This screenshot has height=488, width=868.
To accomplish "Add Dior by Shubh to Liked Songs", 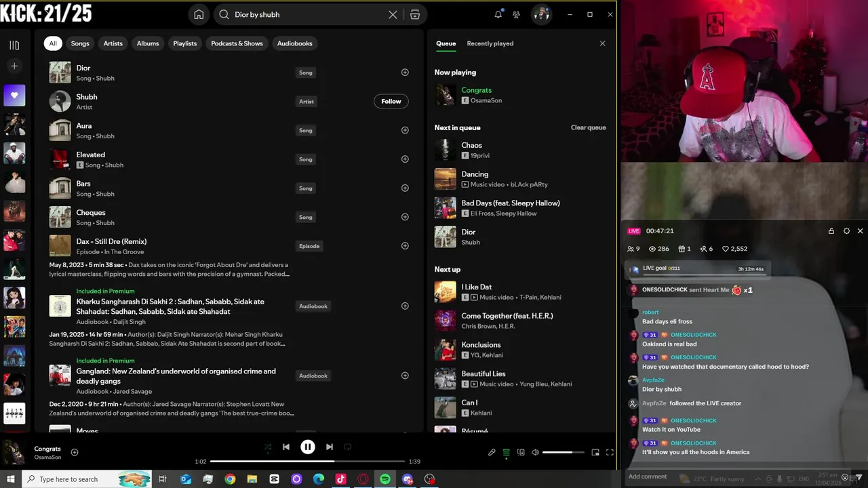I will [405, 73].
